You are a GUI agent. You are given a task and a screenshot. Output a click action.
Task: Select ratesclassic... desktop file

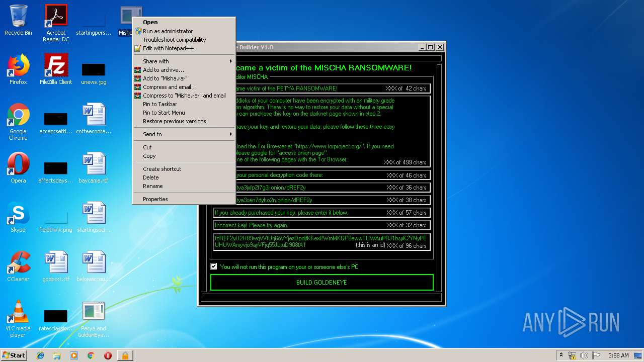[56, 319]
